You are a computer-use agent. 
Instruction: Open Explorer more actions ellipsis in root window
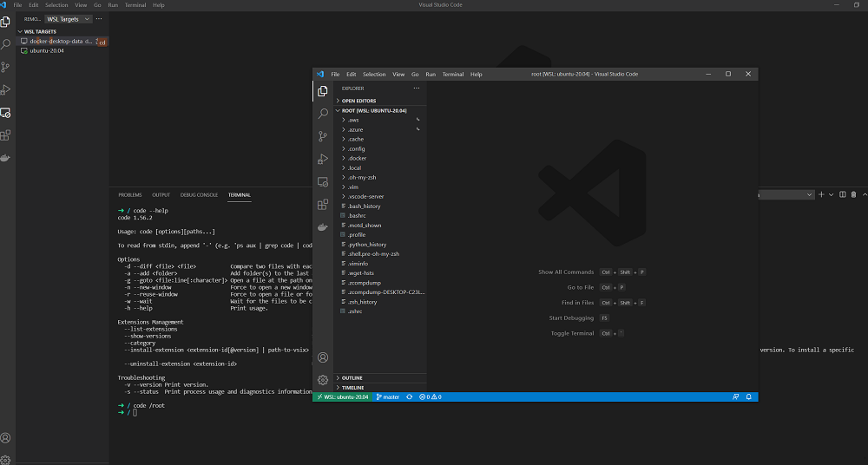[x=417, y=88]
